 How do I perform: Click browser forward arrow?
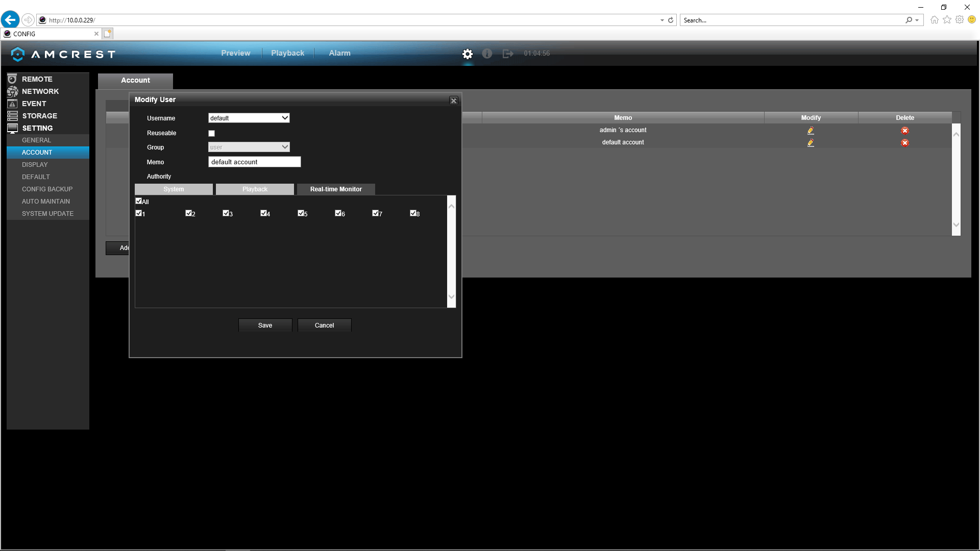[x=28, y=20]
